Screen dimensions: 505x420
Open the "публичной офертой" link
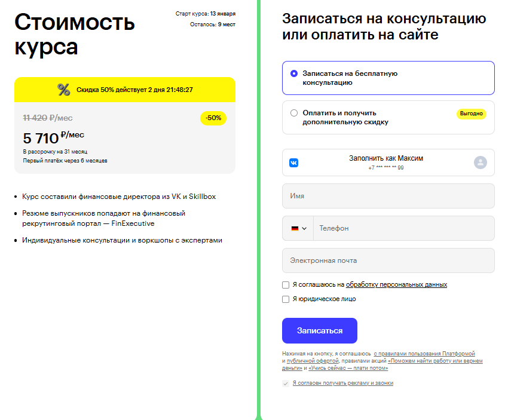click(x=313, y=361)
